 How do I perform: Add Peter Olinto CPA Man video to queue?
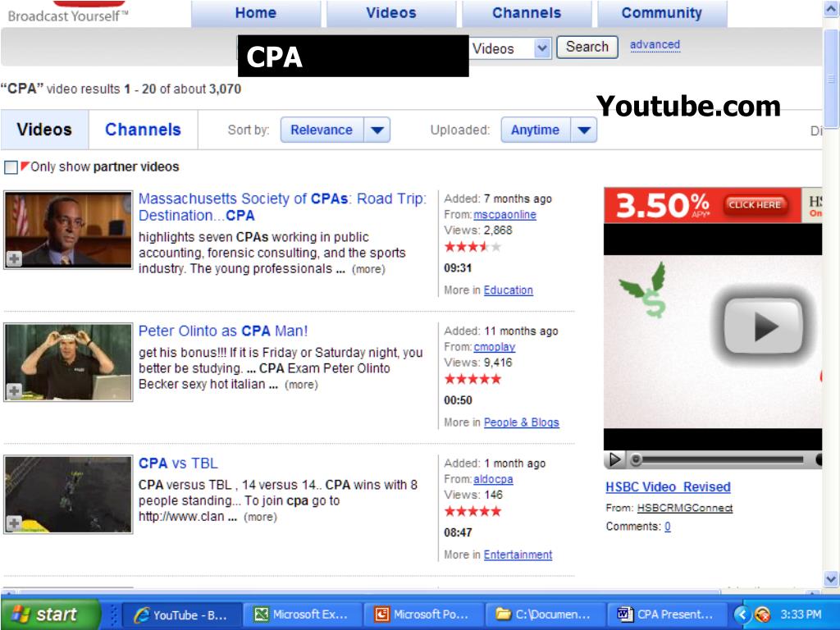pyautogui.click(x=14, y=391)
